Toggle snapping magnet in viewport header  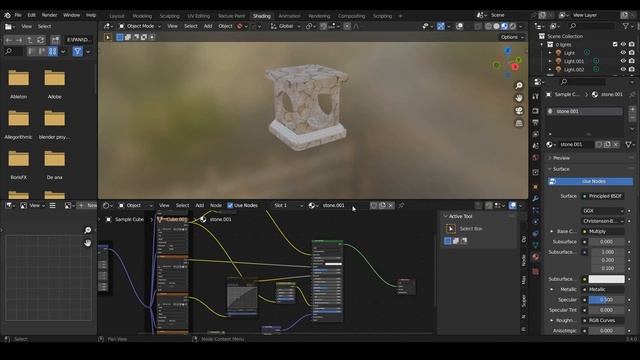coord(323,26)
